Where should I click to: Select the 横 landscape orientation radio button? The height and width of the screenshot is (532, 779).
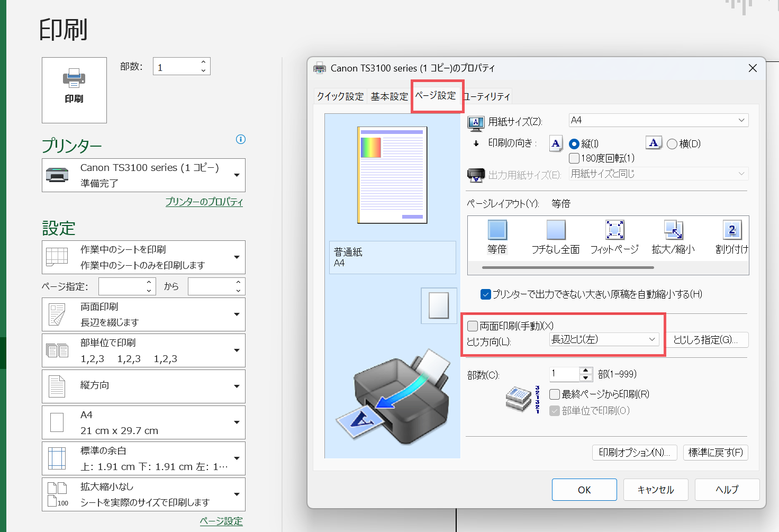coord(672,144)
